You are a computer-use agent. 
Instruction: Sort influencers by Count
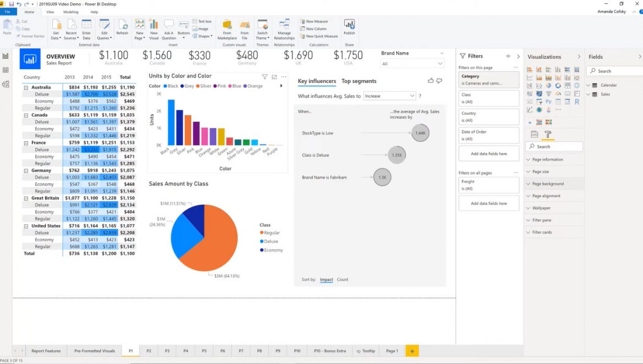click(342, 279)
